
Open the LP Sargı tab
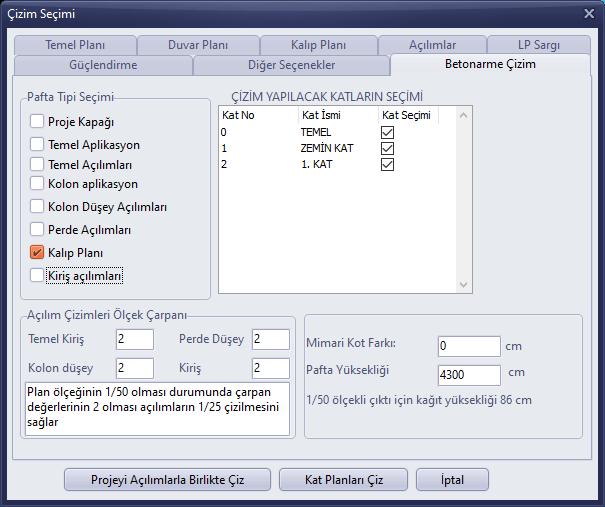[x=539, y=45]
